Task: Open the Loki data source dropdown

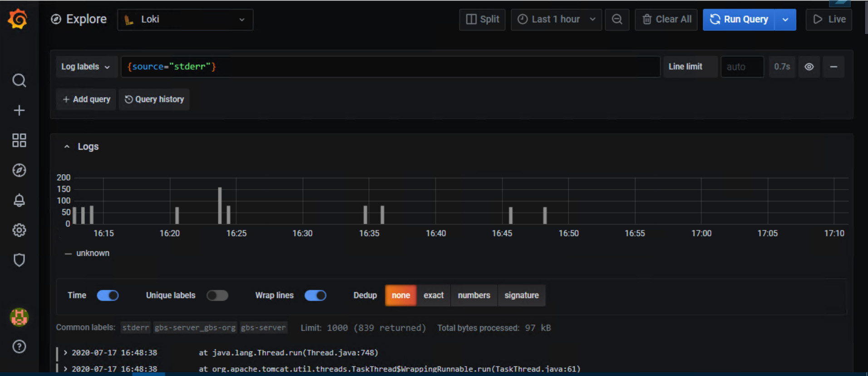Action: point(185,20)
